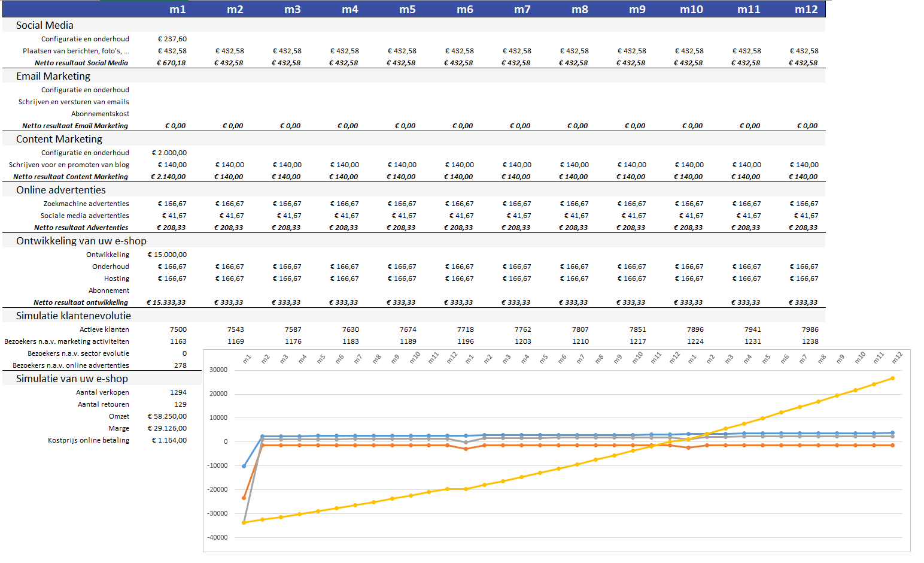The width and height of the screenshot is (924, 563).
Task: Click the last point of yellow chart line
Action: pyautogui.click(x=892, y=378)
